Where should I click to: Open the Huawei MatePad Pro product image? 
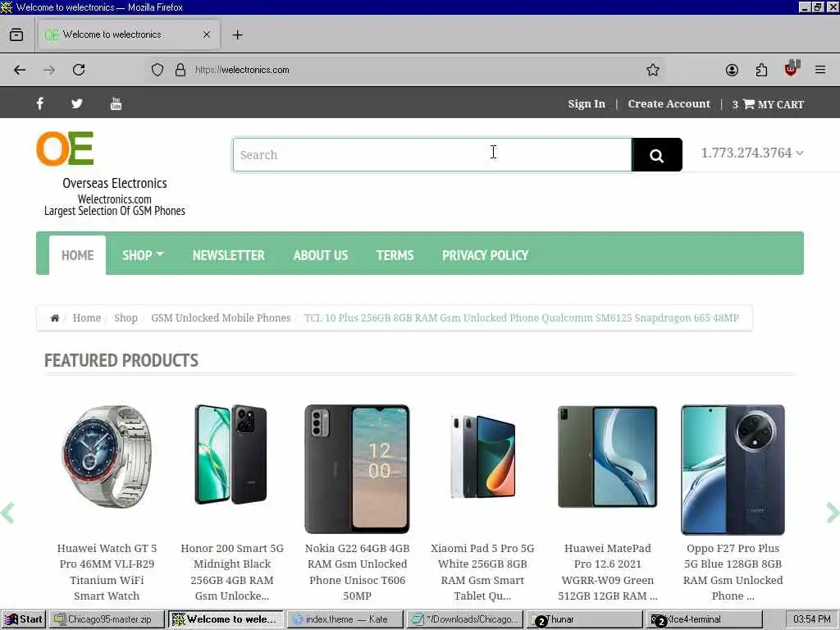[x=608, y=456]
